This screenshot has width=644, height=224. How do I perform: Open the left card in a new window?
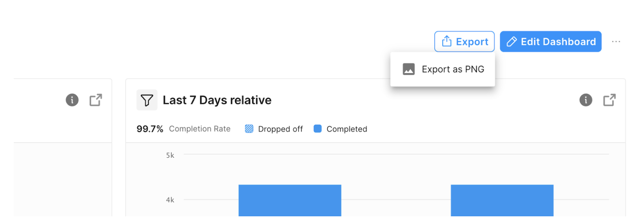click(x=96, y=100)
